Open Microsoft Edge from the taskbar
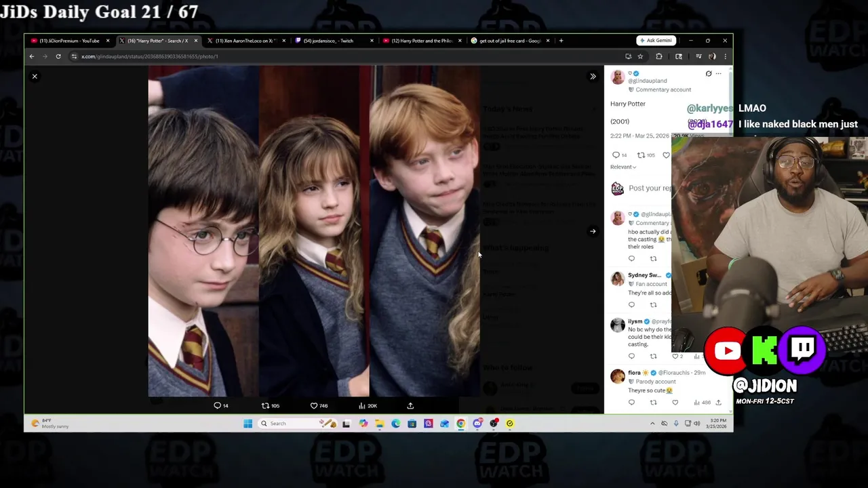The width and height of the screenshot is (868, 488). 395,424
